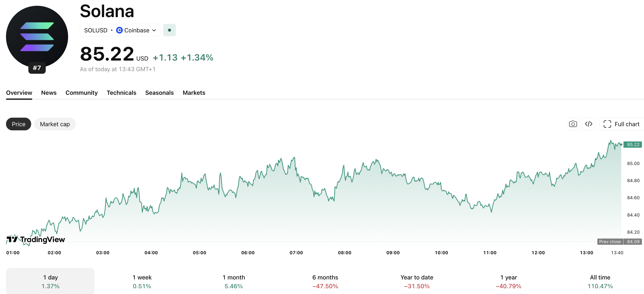644x294 pixels.
Task: Switch chart to Market cap
Action: point(55,124)
